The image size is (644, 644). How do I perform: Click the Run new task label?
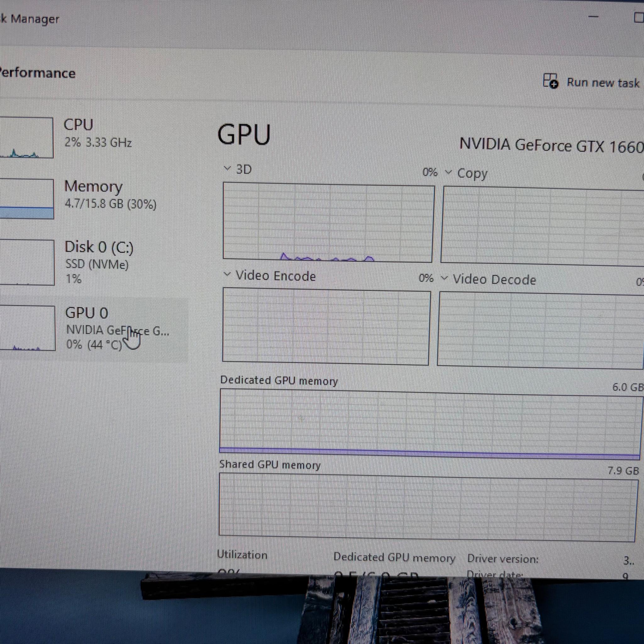point(603,83)
